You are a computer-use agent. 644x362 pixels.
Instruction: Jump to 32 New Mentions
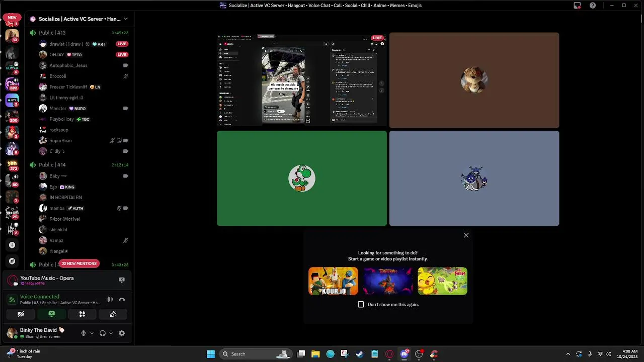[x=79, y=263]
